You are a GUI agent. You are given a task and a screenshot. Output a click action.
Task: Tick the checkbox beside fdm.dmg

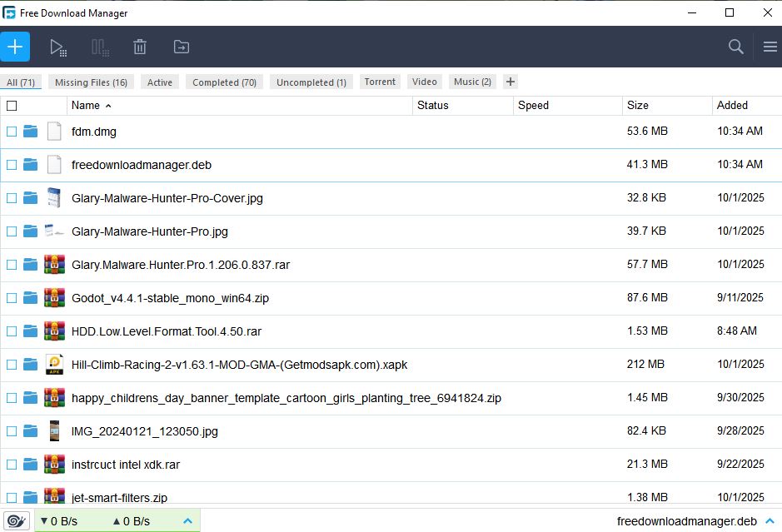12,132
